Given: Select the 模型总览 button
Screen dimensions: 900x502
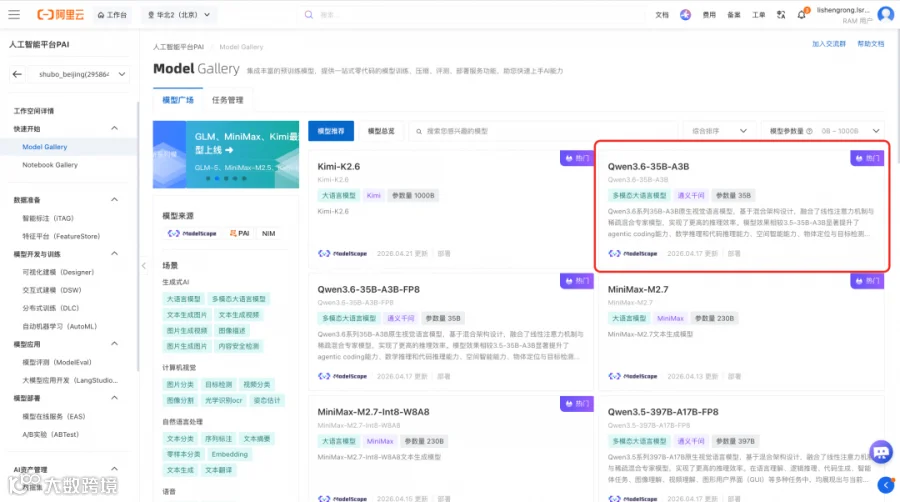Looking at the screenshot, I should tap(381, 131).
